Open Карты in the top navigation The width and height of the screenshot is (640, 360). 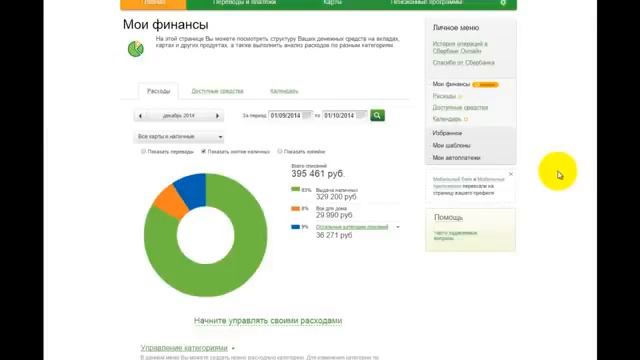click(332, 2)
